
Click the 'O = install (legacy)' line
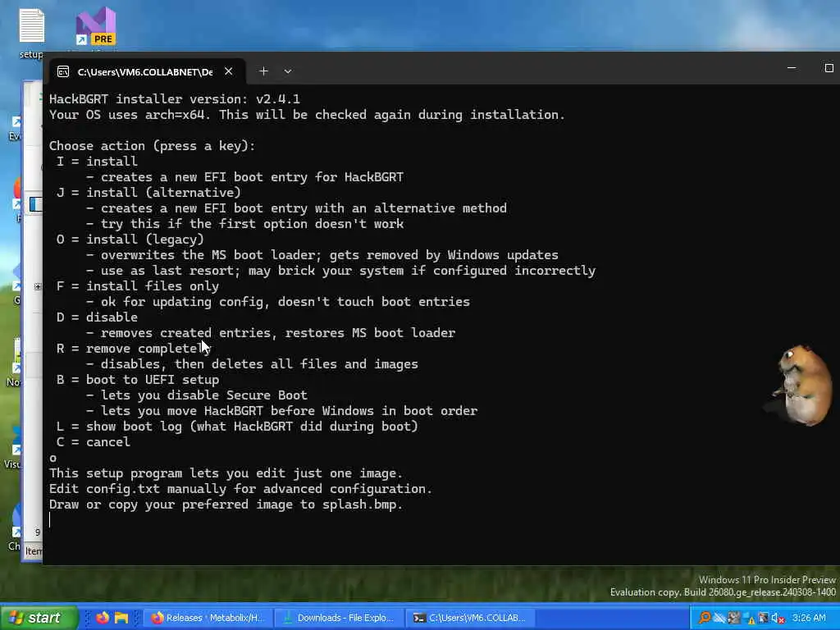[x=130, y=240]
